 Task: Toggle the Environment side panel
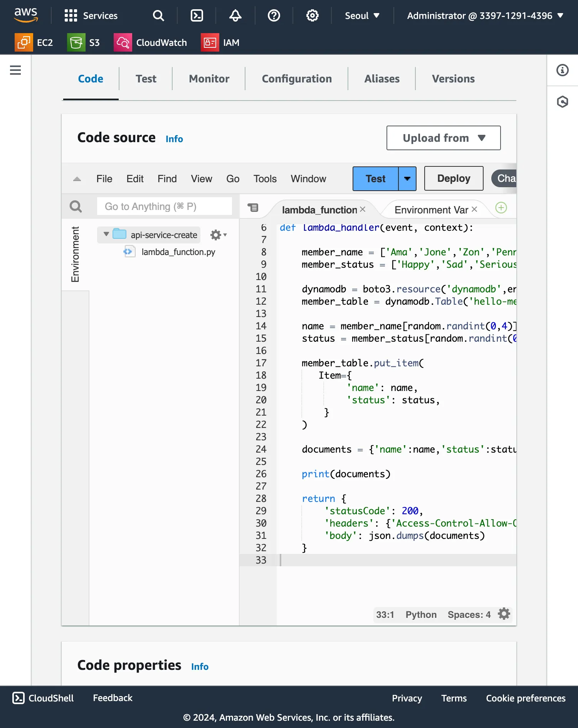pyautogui.click(x=75, y=254)
